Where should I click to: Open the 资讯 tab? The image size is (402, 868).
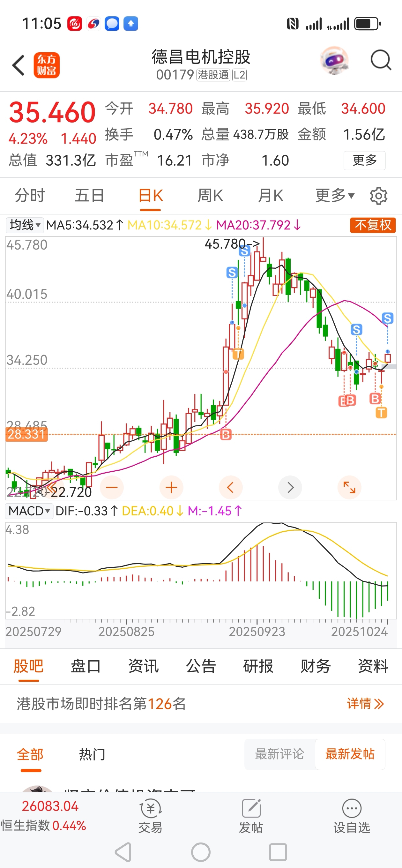point(144,666)
